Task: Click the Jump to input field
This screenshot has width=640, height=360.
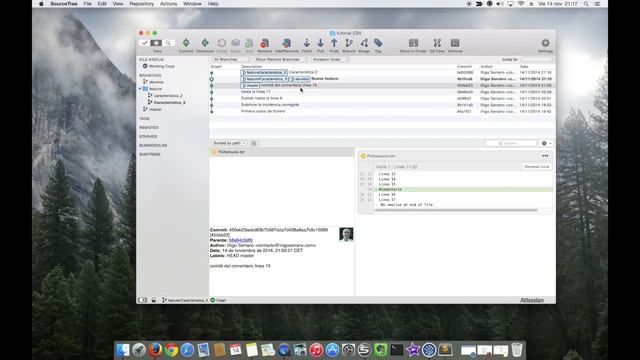Action: [x=537, y=60]
